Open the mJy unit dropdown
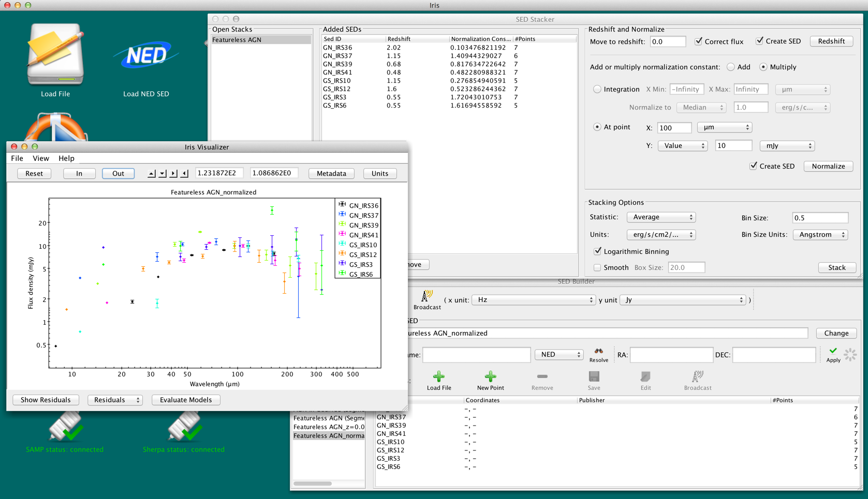 tap(787, 146)
